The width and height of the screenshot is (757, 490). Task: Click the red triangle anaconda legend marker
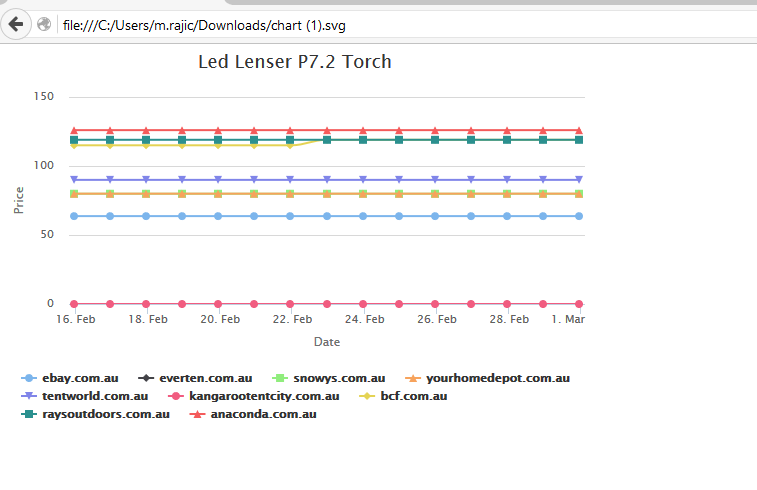coord(199,414)
